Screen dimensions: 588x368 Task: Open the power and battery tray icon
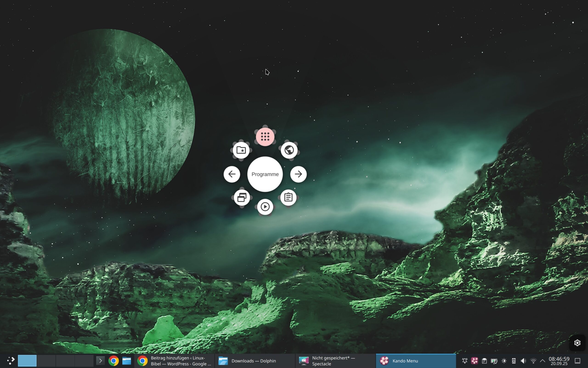coord(494,361)
